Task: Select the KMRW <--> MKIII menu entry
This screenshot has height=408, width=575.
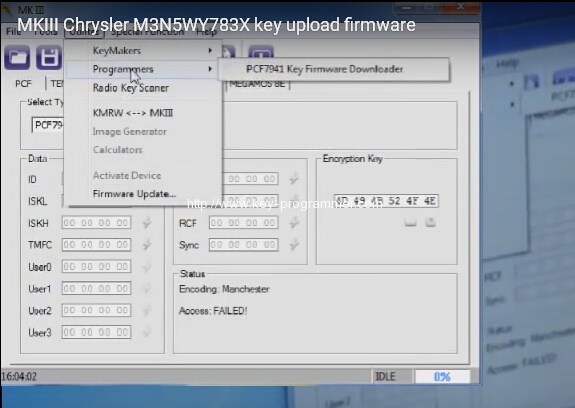Action: click(143, 113)
